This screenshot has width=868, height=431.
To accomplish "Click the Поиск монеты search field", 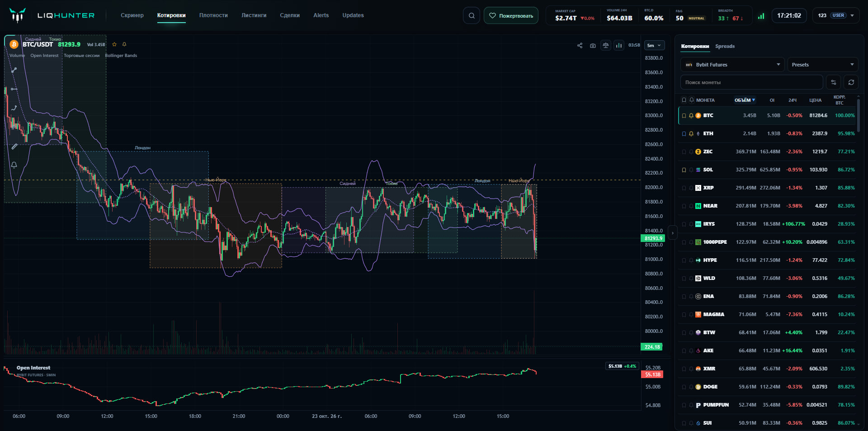I will [751, 82].
